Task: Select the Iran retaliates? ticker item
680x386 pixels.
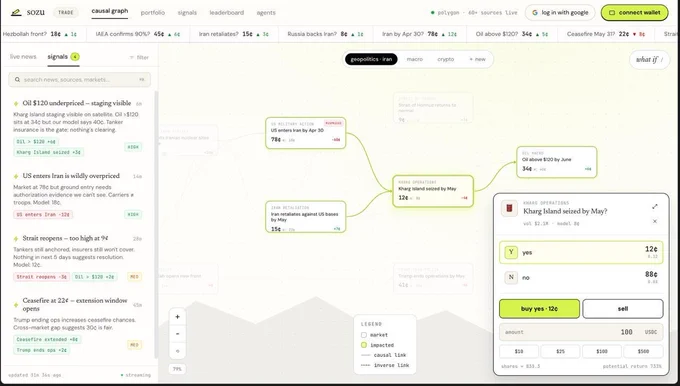Action: pos(234,34)
